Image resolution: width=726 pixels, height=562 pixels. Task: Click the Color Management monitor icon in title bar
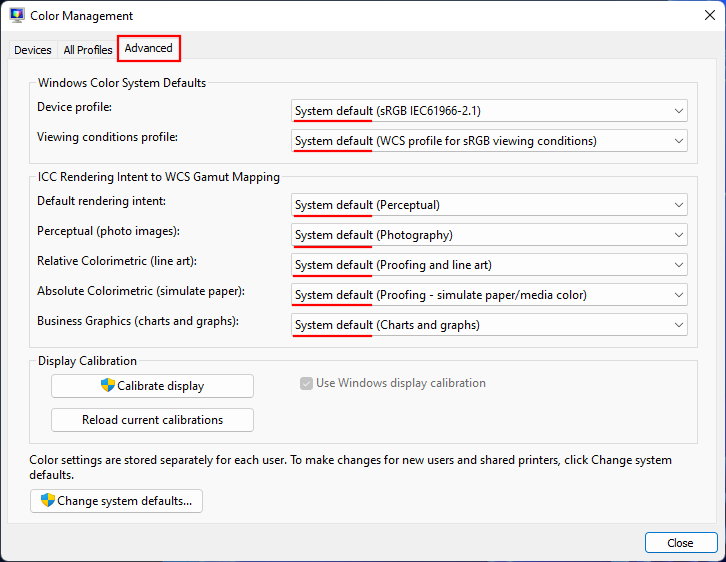tap(17, 15)
